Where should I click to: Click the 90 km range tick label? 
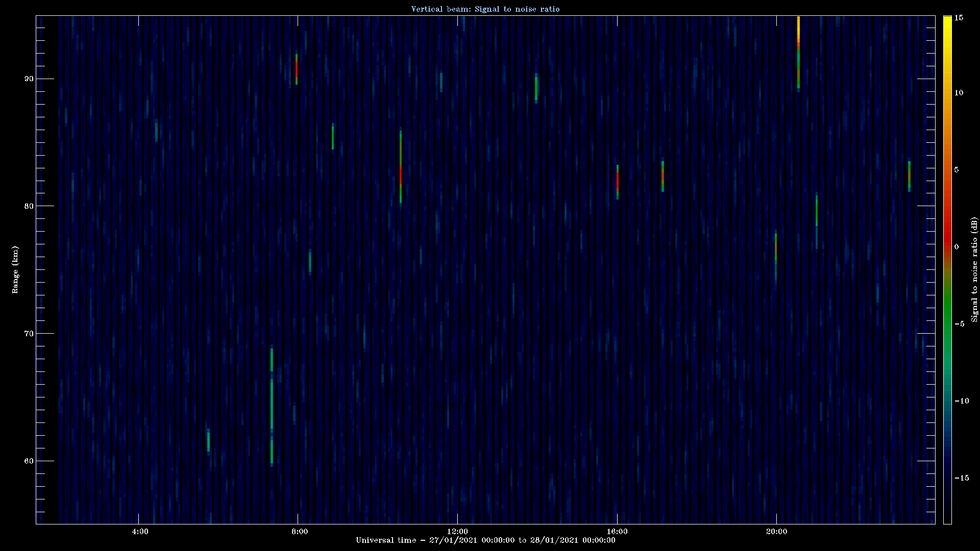coord(29,79)
